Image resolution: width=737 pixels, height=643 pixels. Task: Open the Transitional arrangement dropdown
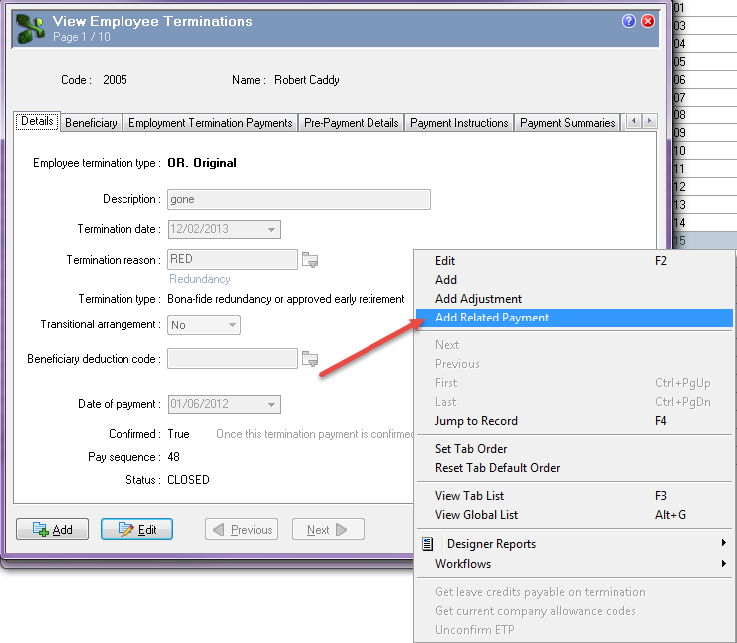click(231, 325)
